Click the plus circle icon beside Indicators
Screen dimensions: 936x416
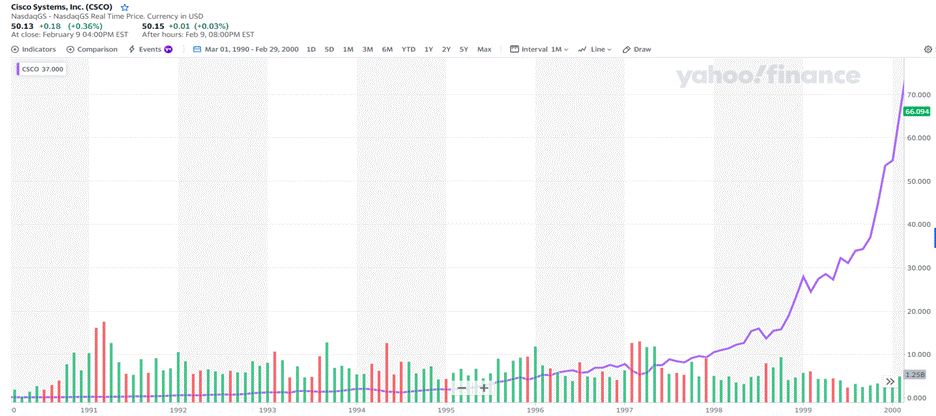[x=15, y=50]
